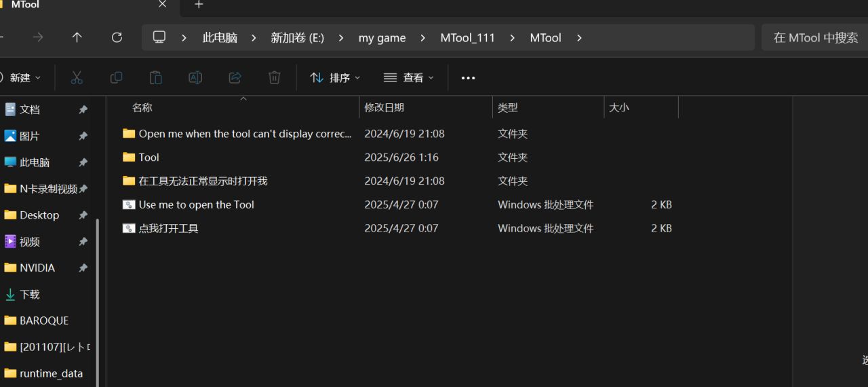868x387 pixels.
Task: Click the pin icon beside Desktop
Action: tap(83, 215)
